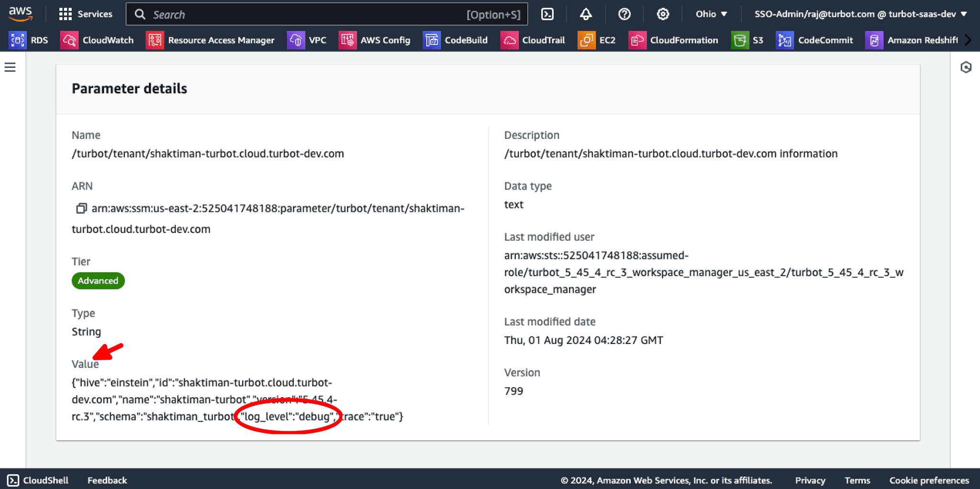Reveal more services with the right chevron arrow
980x489 pixels.
968,40
